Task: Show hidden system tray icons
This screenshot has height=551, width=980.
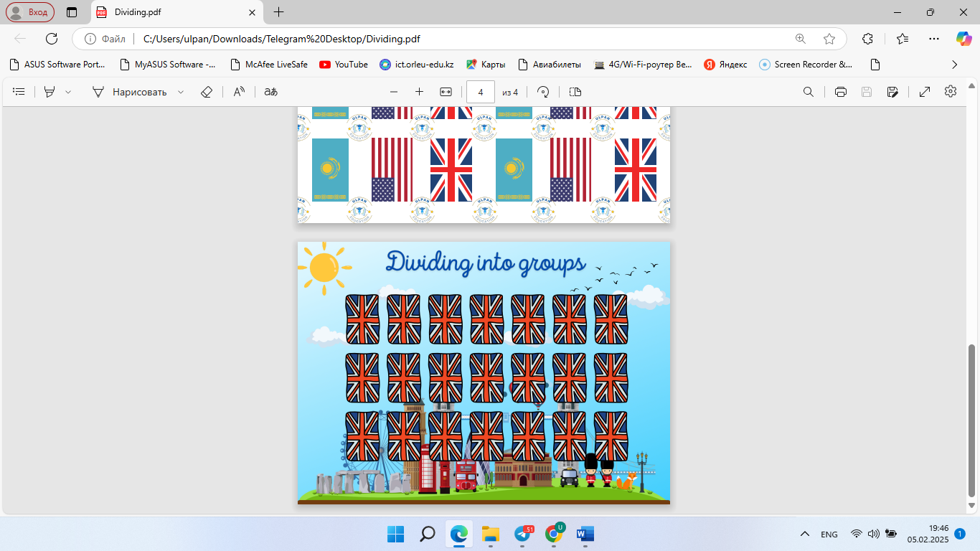Action: tap(805, 534)
